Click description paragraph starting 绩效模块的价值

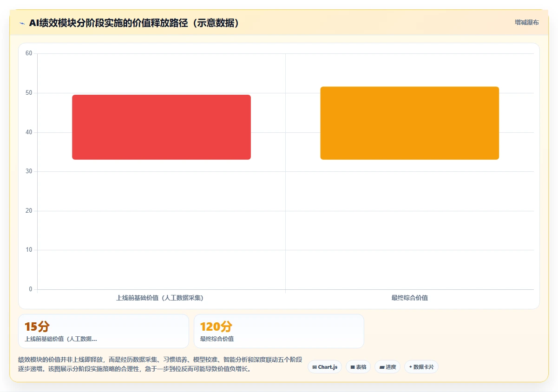point(160,365)
